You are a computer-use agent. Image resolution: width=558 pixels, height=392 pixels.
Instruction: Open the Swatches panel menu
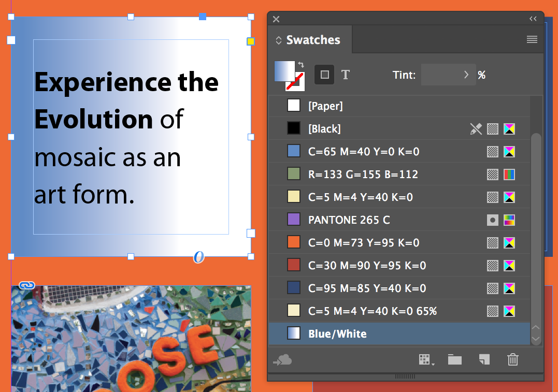(x=532, y=39)
